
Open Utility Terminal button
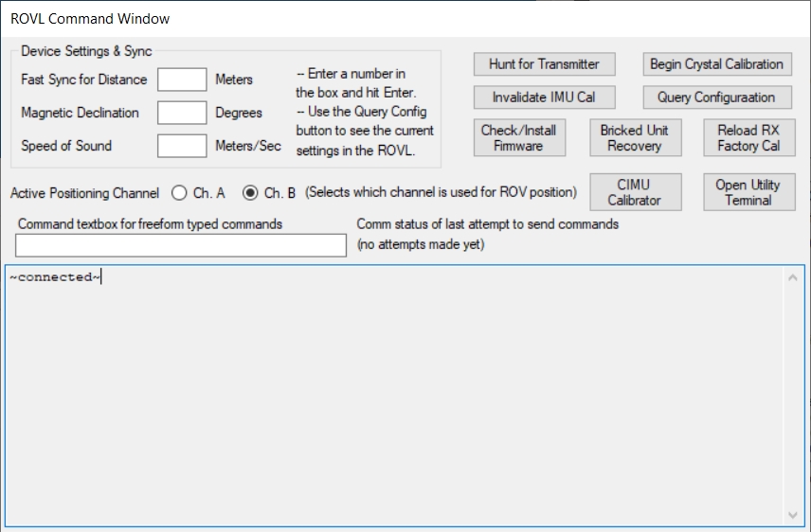point(748,192)
